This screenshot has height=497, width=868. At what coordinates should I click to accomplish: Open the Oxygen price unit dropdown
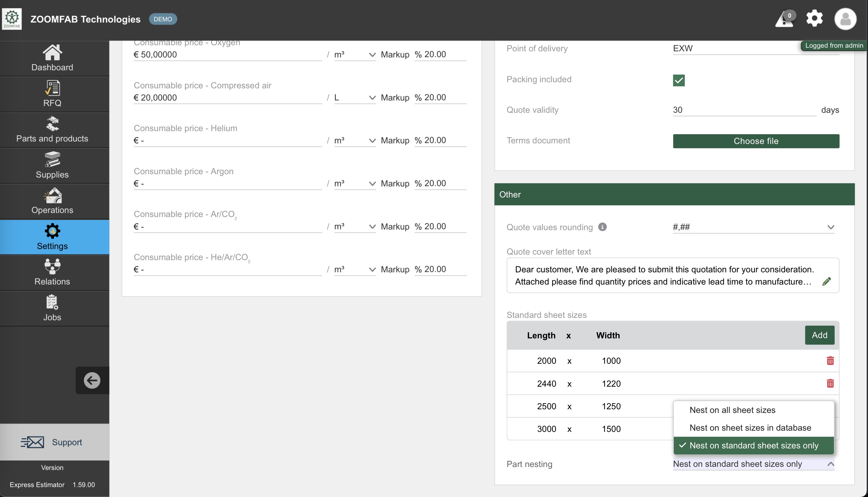[355, 55]
